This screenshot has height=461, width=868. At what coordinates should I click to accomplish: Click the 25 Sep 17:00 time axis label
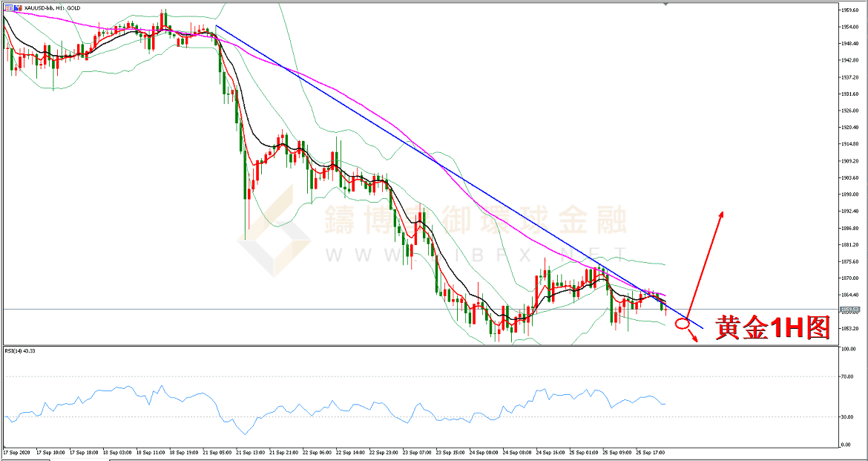(x=649, y=451)
